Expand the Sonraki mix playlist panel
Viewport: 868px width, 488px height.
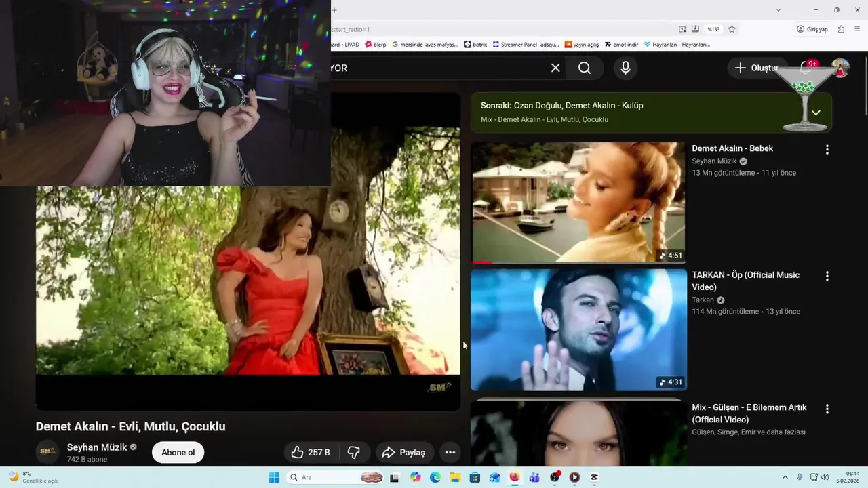pos(816,113)
